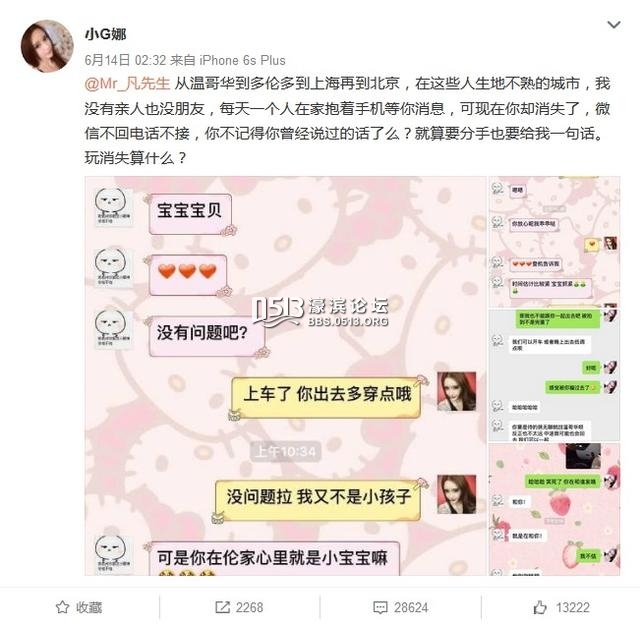Open the top right chat thumbnail
Viewport: 640px width, 626px height.
pos(554,242)
